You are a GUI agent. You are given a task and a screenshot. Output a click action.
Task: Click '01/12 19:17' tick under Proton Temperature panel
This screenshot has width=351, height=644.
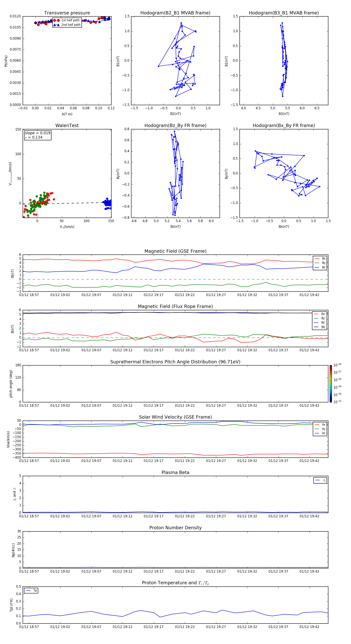pyautogui.click(x=154, y=627)
